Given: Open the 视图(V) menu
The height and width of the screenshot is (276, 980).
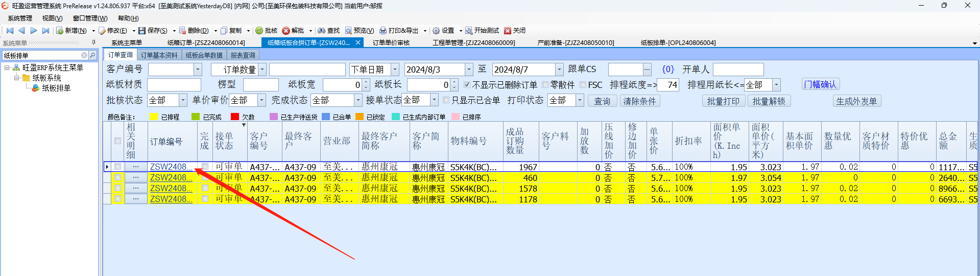Looking at the screenshot, I should 52,18.
